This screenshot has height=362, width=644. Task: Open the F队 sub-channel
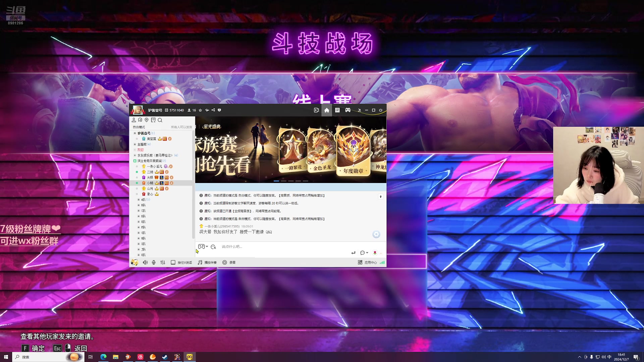coord(144,227)
